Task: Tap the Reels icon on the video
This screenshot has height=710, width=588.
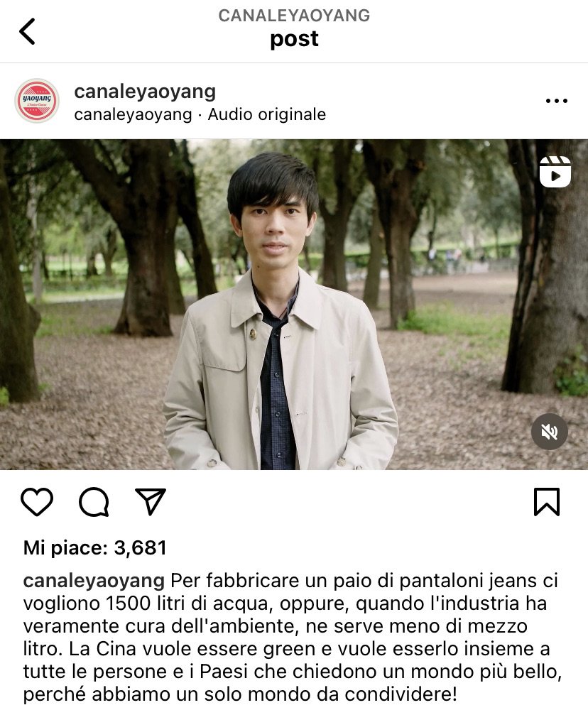Action: click(555, 172)
